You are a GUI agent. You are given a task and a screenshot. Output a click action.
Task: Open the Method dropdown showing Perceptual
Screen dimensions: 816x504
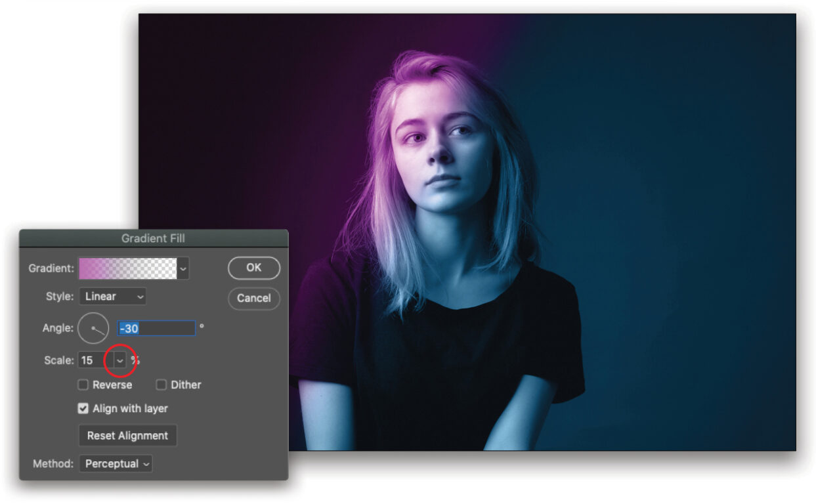pos(116,464)
